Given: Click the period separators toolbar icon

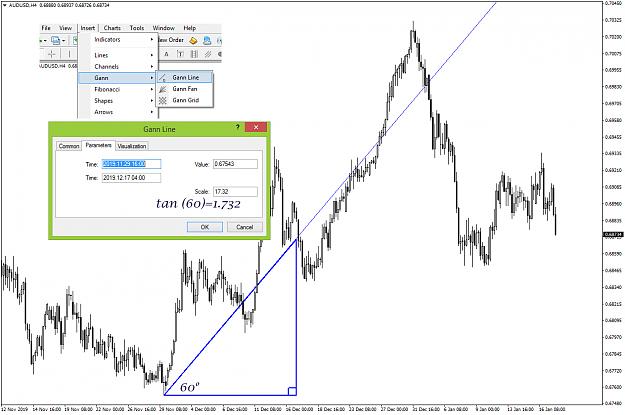Looking at the screenshot, I should [194, 54].
